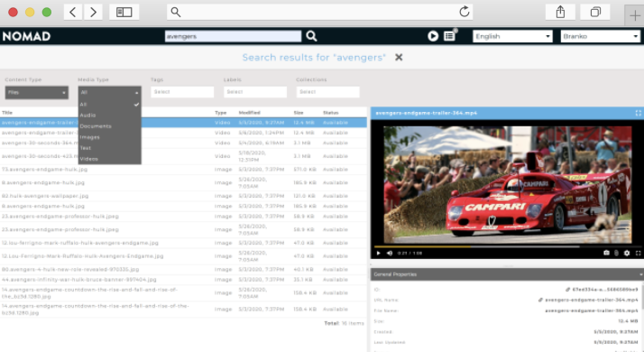Expand preview panel via title bar fullscreen icon
This screenshot has height=352, width=644.
click(x=639, y=113)
